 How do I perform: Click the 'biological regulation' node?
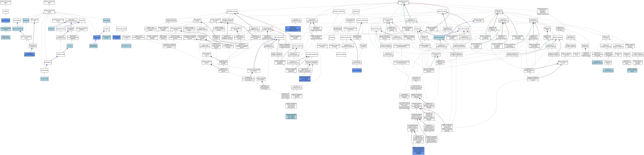point(339,11)
